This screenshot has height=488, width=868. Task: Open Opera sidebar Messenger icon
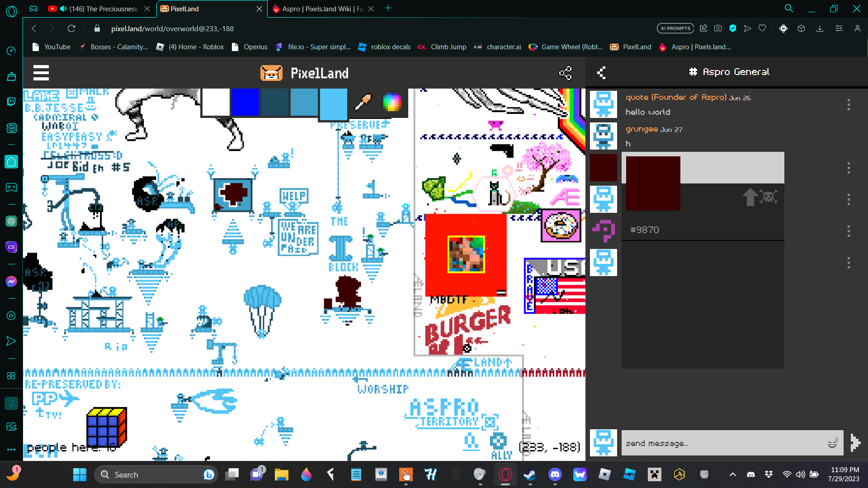[x=11, y=282]
